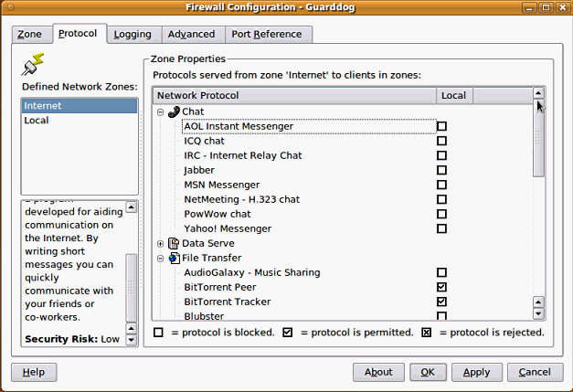The image size is (573, 392).
Task: Select the BitTorrent Peer row
Action: coord(309,287)
